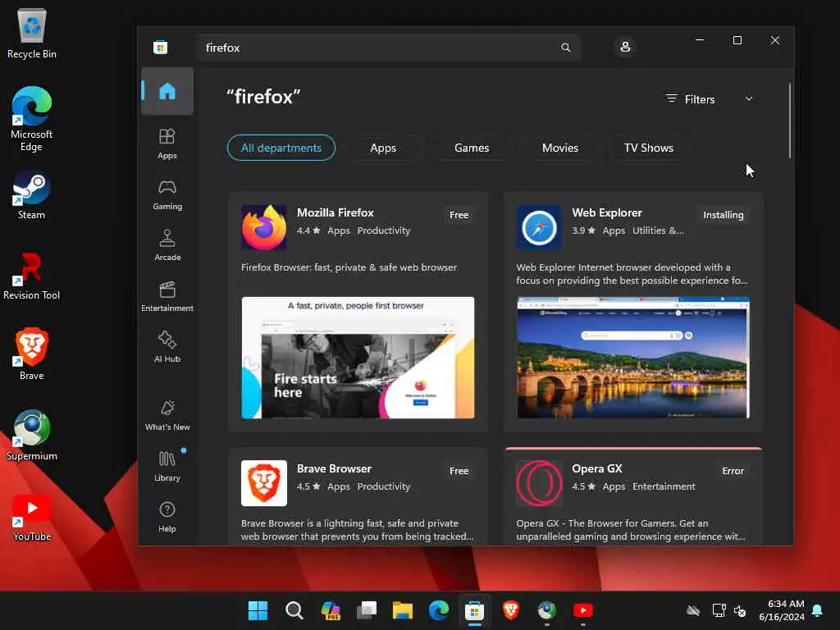Viewport: 840px width, 630px height.
Task: Click the network display icon in system tray
Action: click(x=719, y=610)
